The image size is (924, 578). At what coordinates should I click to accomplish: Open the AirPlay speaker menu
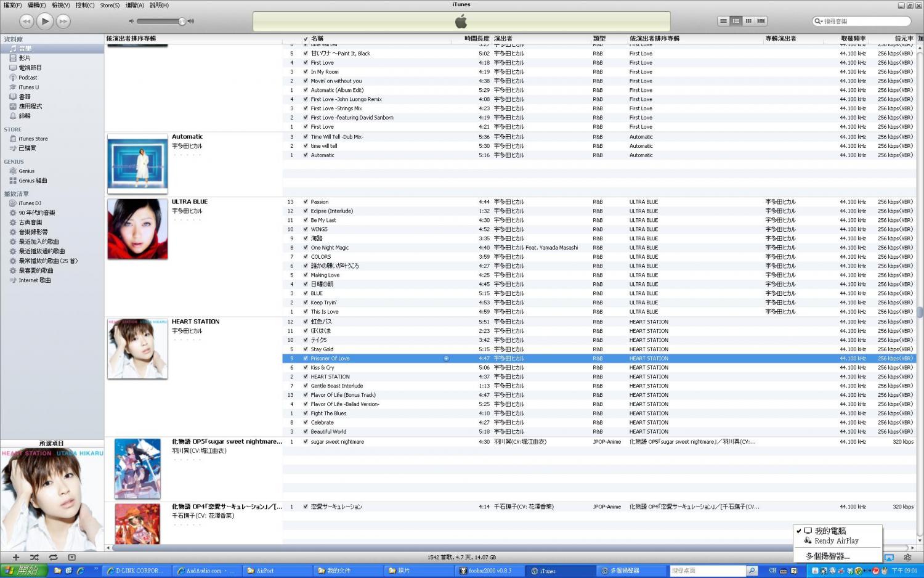889,557
